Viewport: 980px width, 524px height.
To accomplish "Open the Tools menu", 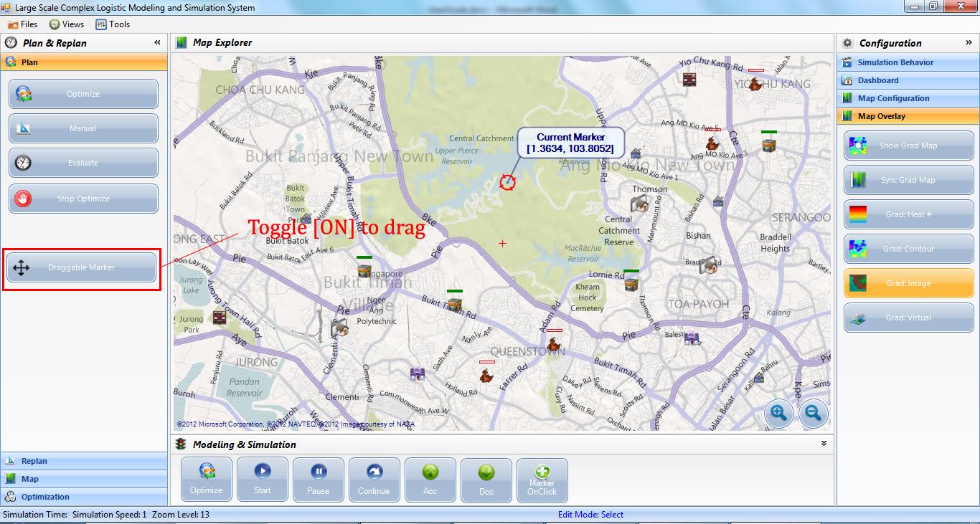I will click(x=115, y=24).
